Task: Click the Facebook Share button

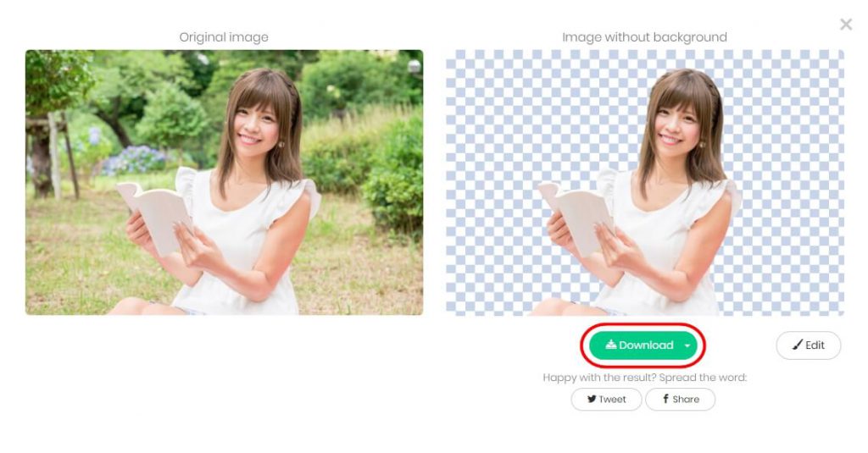Action: 681,400
